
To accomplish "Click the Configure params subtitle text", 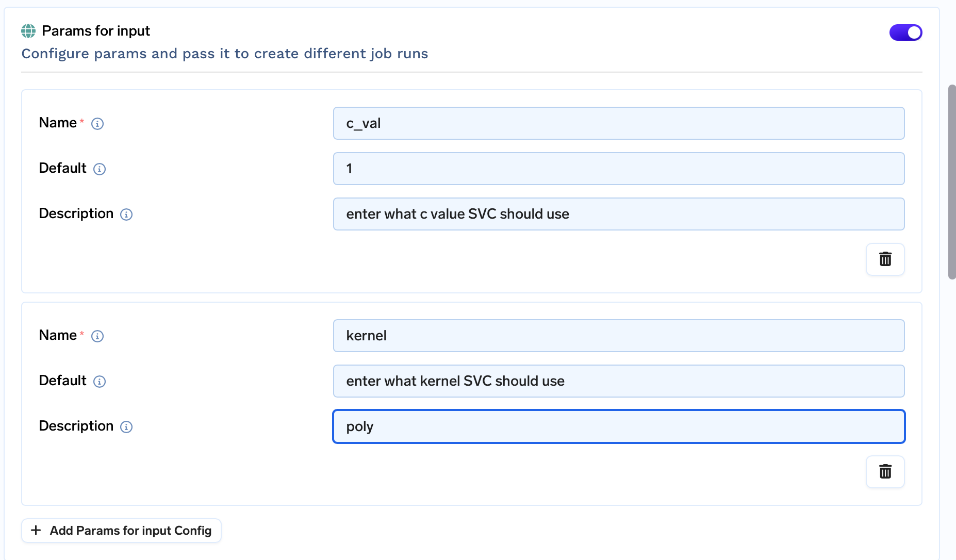I will click(224, 54).
